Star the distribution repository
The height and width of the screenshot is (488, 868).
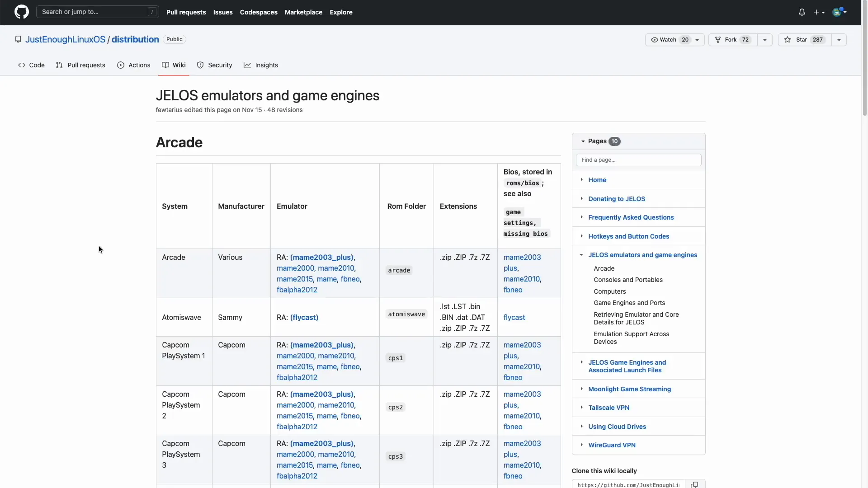805,40
